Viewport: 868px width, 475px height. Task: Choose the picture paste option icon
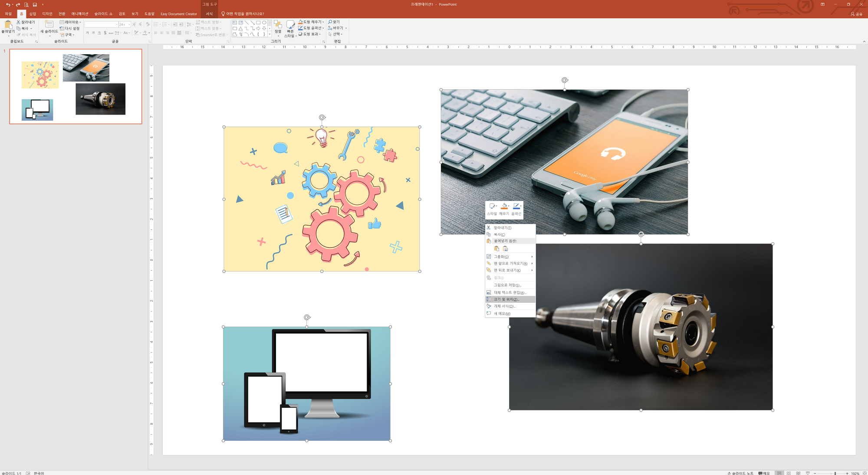point(505,249)
